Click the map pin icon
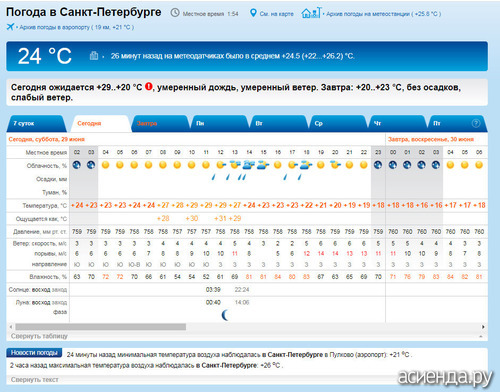This screenshot has height=392, width=500. tap(253, 13)
